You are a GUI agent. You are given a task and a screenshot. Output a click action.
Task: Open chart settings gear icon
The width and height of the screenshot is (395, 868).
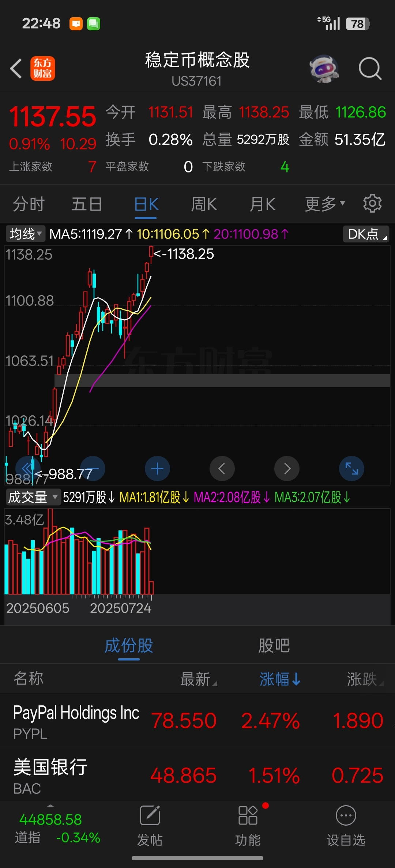click(x=372, y=203)
